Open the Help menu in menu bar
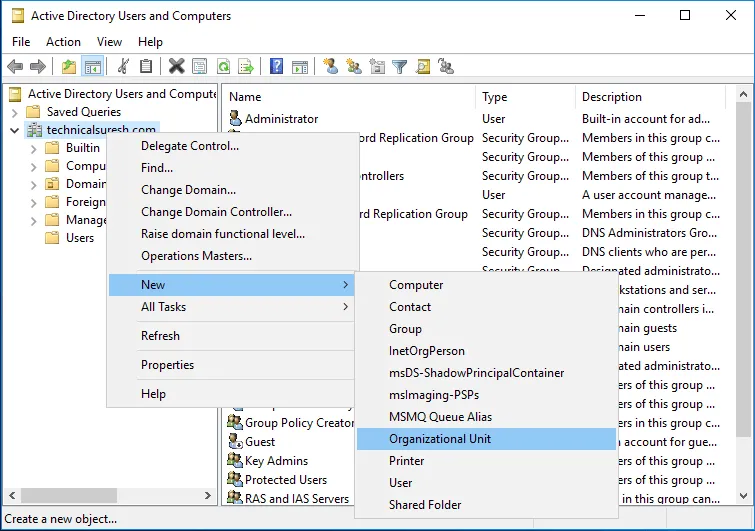The height and width of the screenshot is (531, 755). (150, 42)
